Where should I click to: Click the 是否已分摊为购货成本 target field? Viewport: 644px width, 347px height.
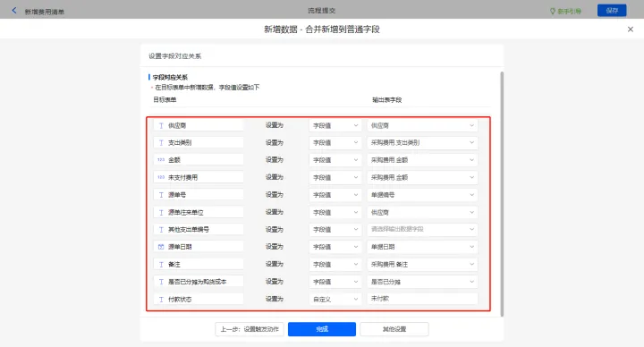point(199,282)
